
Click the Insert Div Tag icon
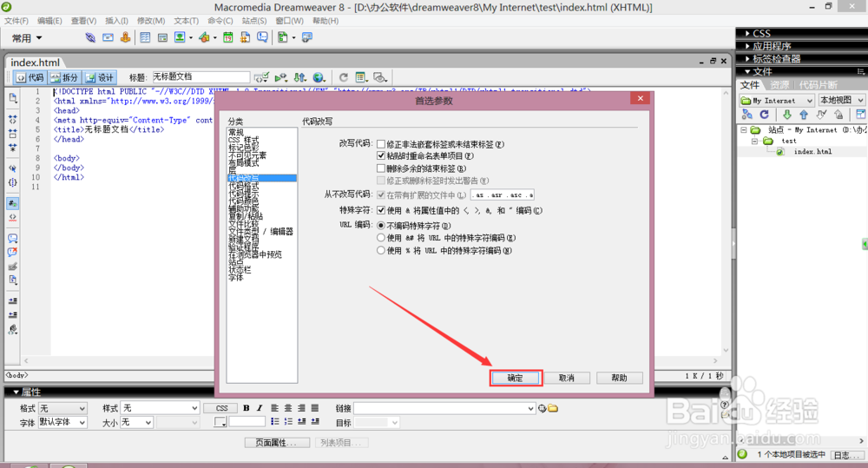click(x=163, y=37)
